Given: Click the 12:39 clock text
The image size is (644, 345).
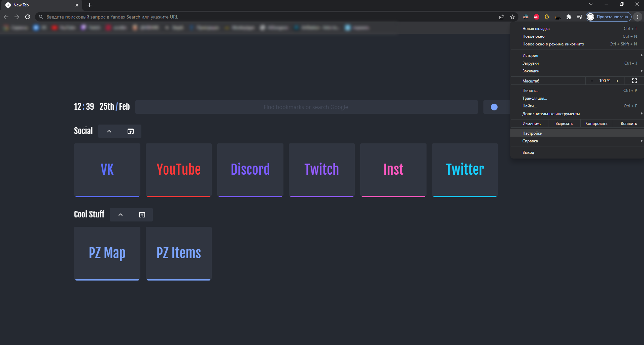Looking at the screenshot, I should tap(84, 107).
